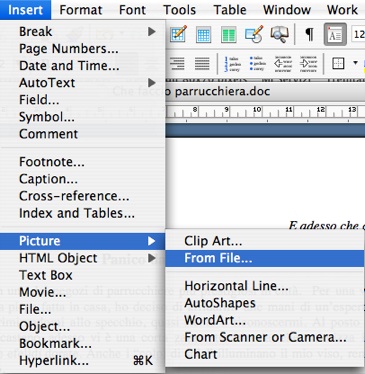This screenshot has width=365, height=374.
Task: Click the Tables and Borders pencil icon
Action: coord(178,34)
